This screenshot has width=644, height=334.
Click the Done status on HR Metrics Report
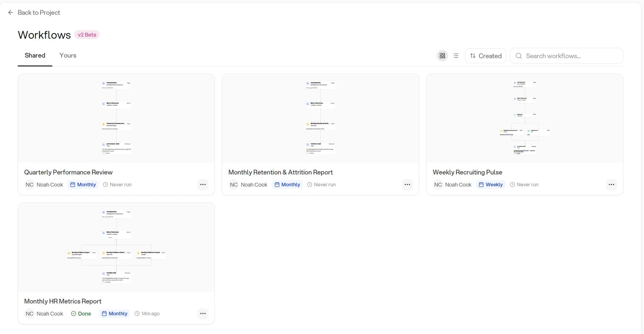(x=81, y=313)
